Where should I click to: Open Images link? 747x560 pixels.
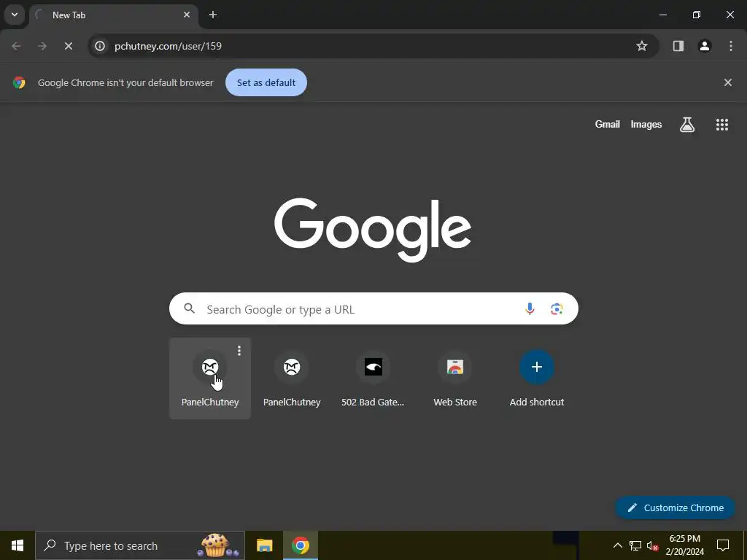pos(646,124)
